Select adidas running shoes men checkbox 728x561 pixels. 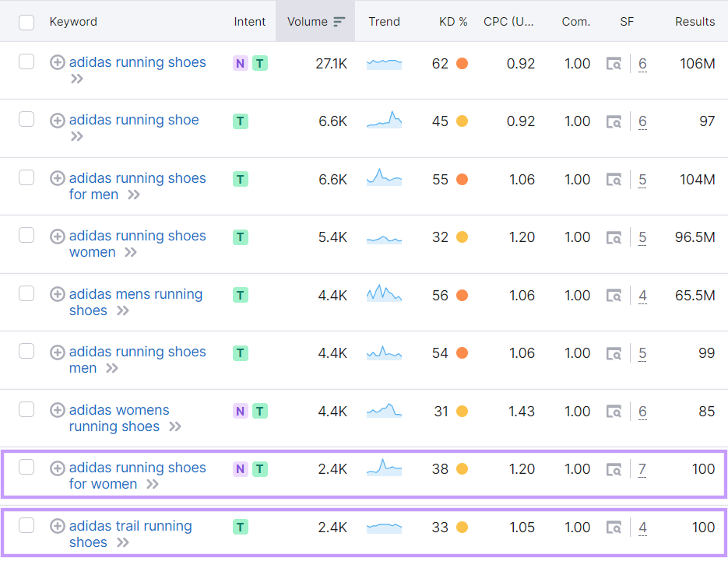click(x=26, y=351)
